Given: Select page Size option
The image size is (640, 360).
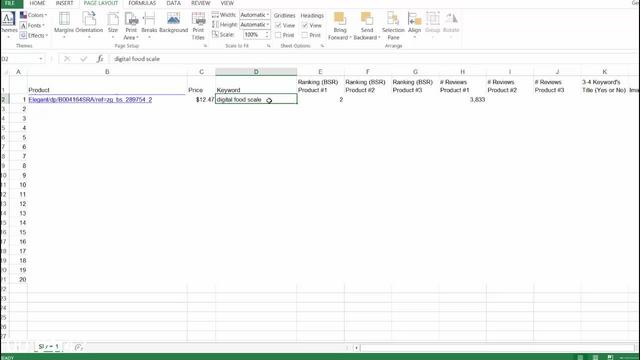Looking at the screenshot, I should (x=113, y=24).
